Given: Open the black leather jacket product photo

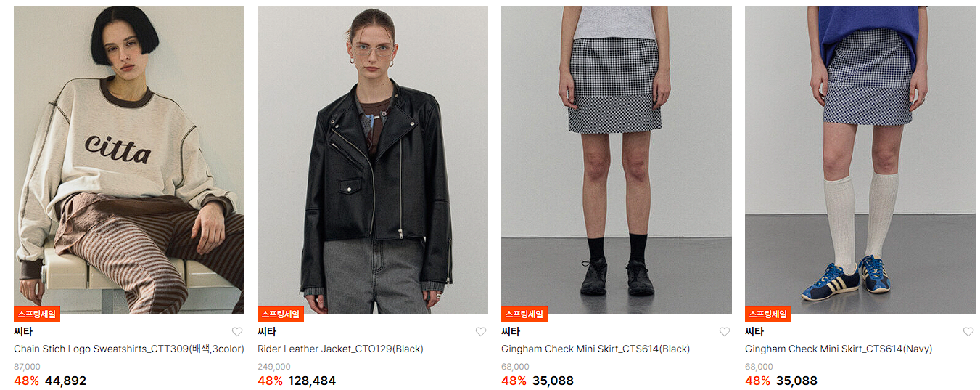Looking at the screenshot, I should [x=373, y=160].
